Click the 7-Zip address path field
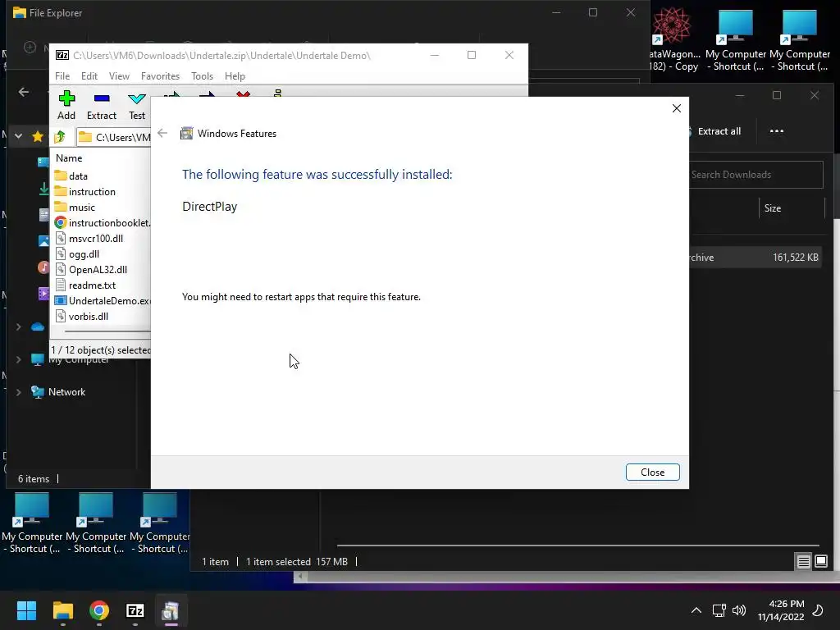 pos(113,137)
